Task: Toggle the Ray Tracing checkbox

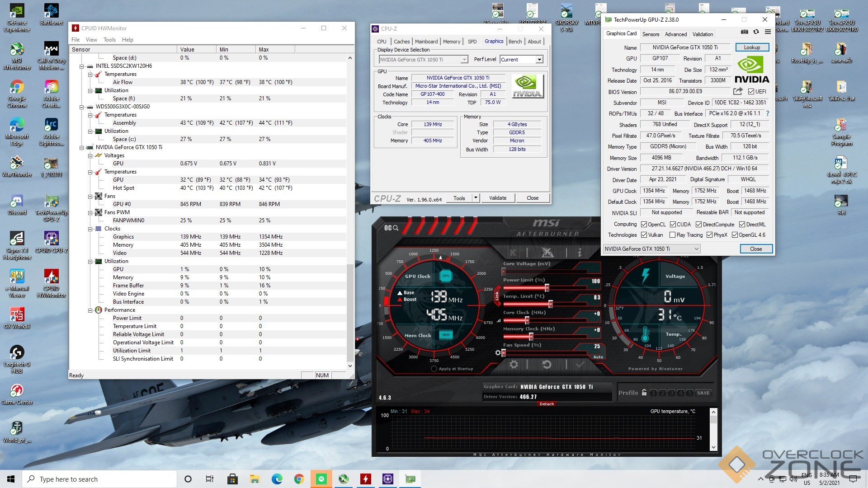Action: click(x=672, y=235)
